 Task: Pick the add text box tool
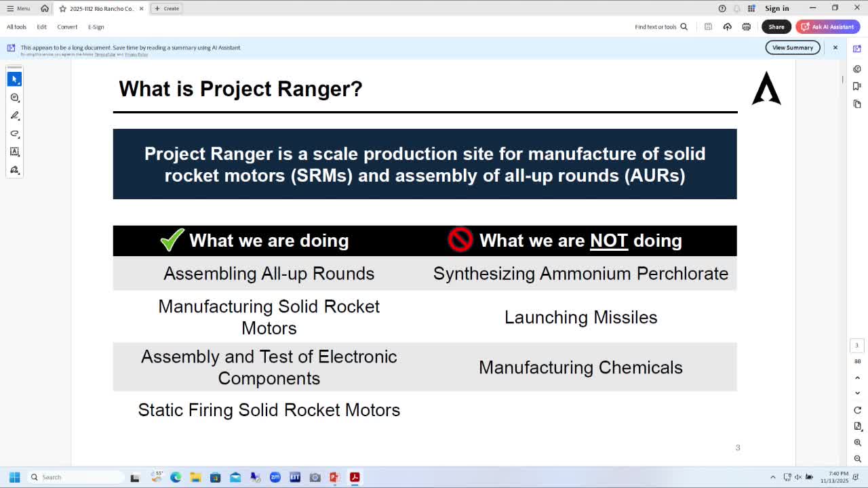tap(14, 152)
